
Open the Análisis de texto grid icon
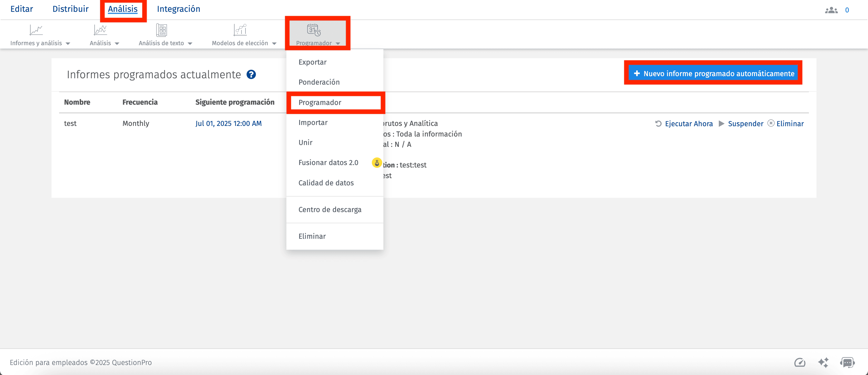click(162, 30)
